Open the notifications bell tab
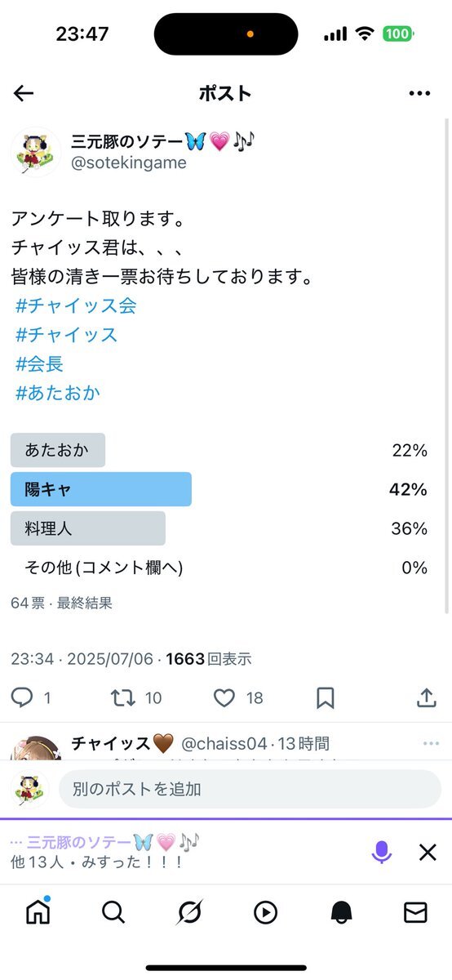Image resolution: width=452 pixels, height=980 pixels. click(x=340, y=912)
